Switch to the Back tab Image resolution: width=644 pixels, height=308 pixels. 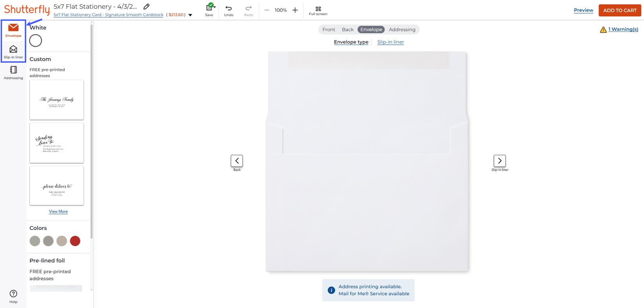pyautogui.click(x=347, y=30)
